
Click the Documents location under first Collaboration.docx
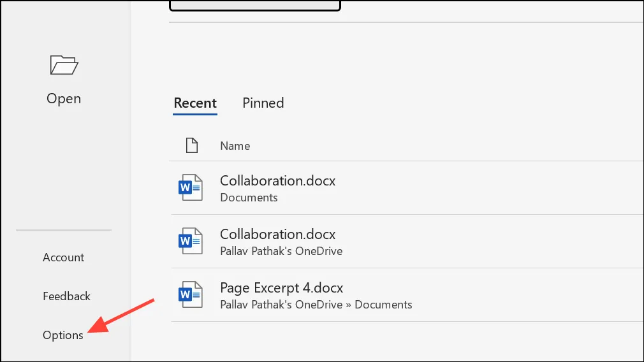[x=249, y=198]
